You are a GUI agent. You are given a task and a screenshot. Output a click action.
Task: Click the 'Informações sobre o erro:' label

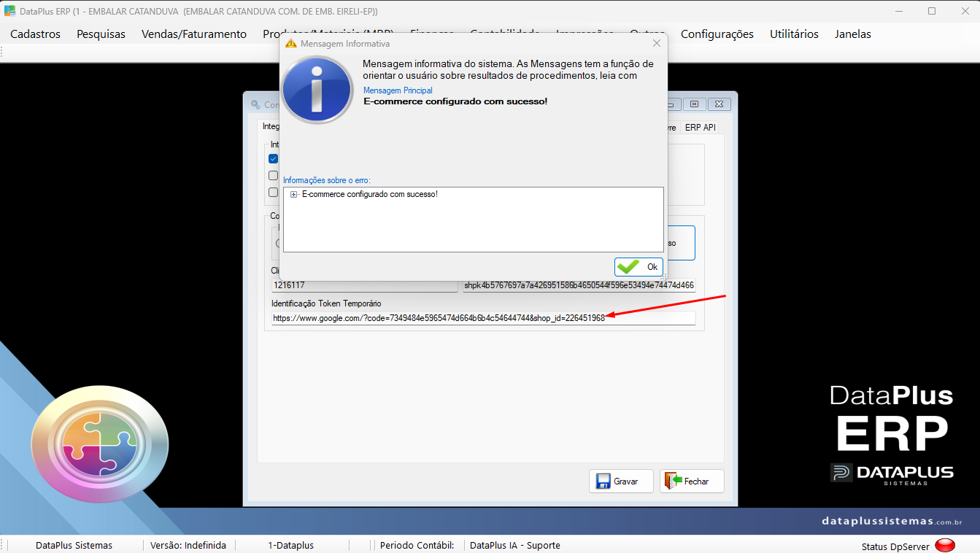pos(327,180)
